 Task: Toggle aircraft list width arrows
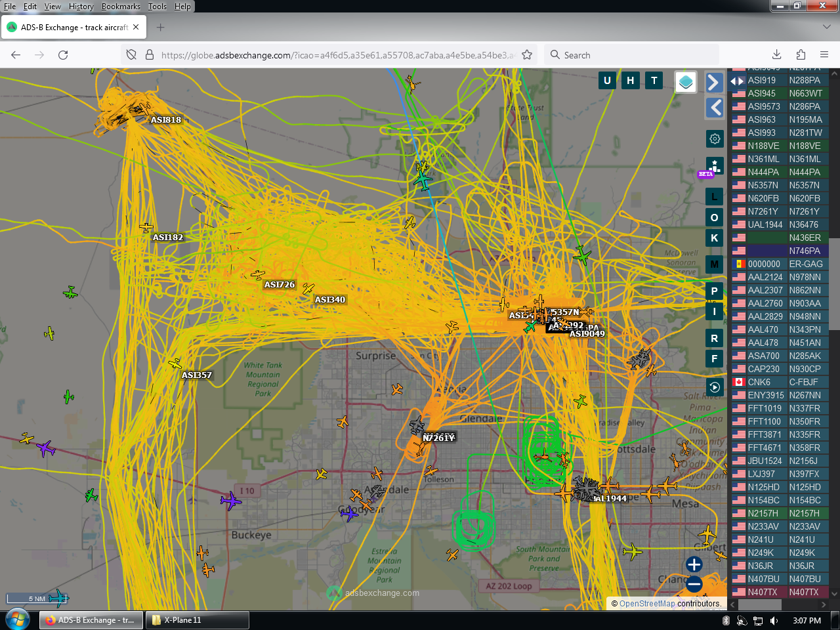pyautogui.click(x=738, y=81)
